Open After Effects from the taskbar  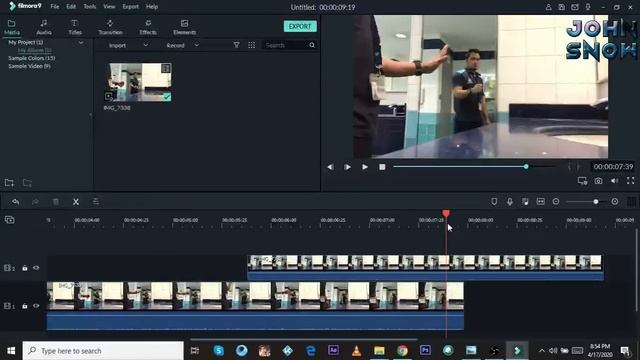click(x=333, y=350)
